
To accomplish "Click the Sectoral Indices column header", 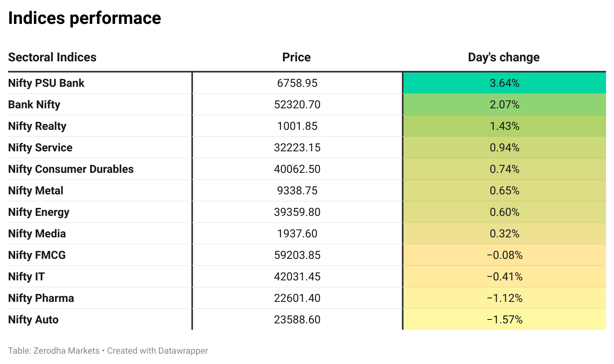I will tap(52, 57).
